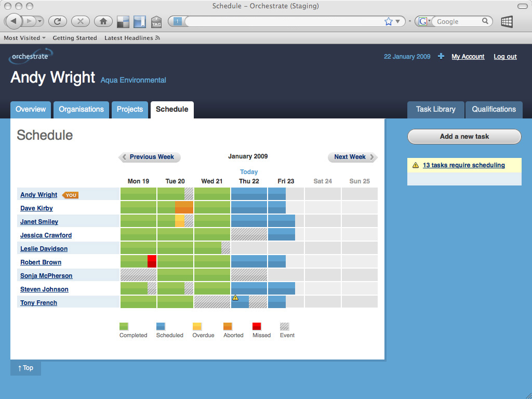Switch to the Projects tab
This screenshot has height=399, width=532.
point(129,110)
